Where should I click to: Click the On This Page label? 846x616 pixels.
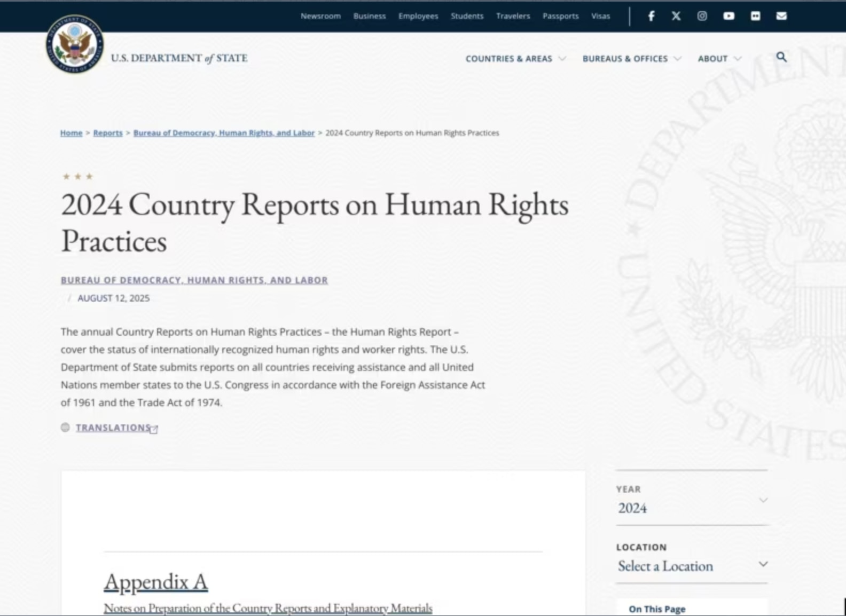click(x=657, y=609)
